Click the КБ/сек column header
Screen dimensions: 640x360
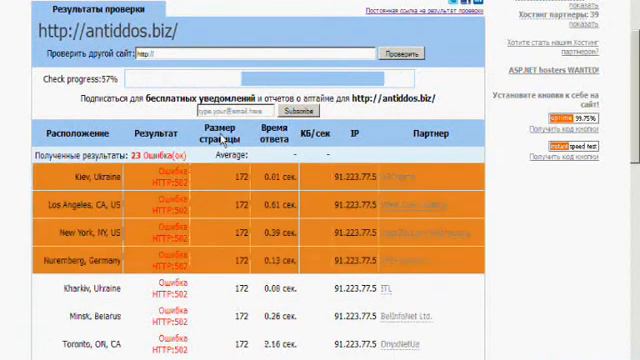pos(315,133)
